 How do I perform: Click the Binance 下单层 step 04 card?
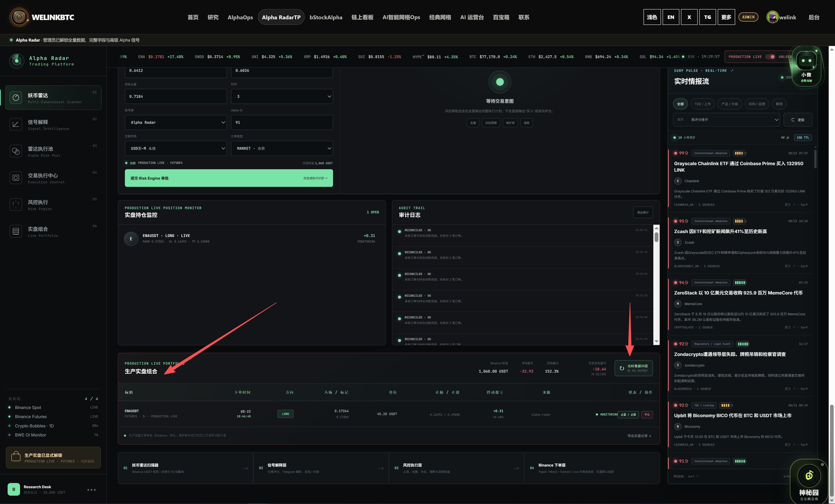click(592, 468)
